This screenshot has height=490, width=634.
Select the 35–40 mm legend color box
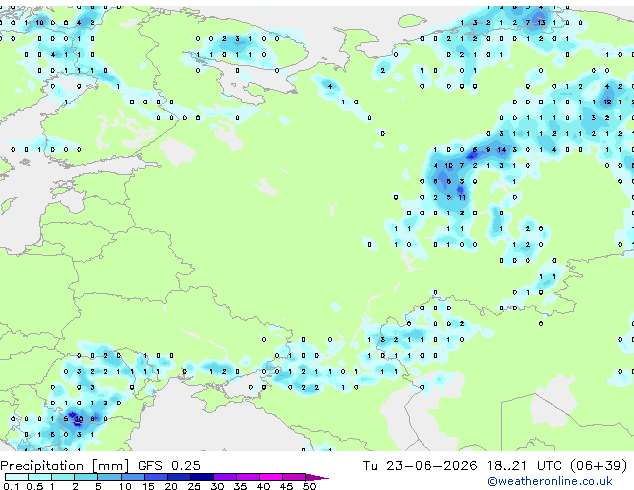[248, 477]
